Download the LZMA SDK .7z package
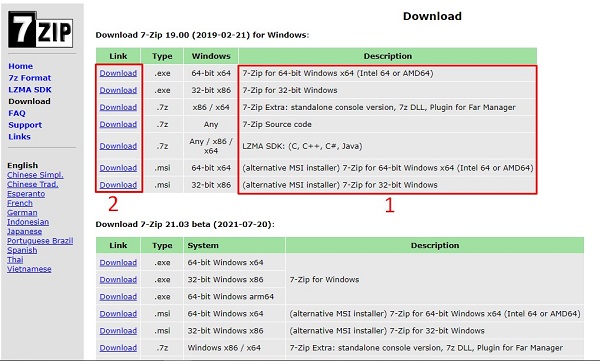Image resolution: width=600 pixels, height=361 pixels. (118, 146)
